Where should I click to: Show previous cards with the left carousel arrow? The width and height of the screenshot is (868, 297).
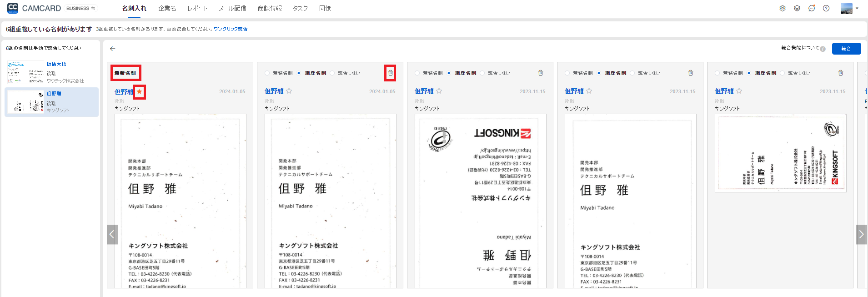pyautogui.click(x=112, y=235)
